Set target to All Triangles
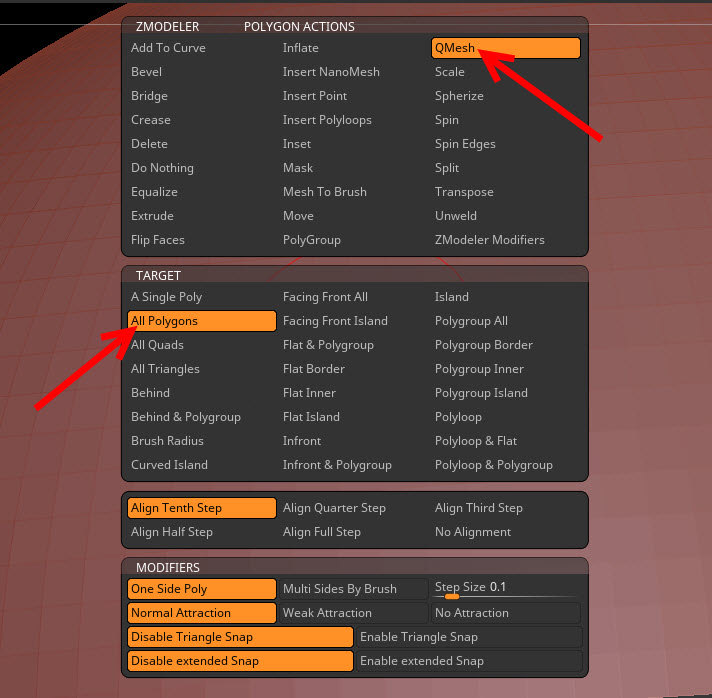The width and height of the screenshot is (712, 698). click(165, 369)
